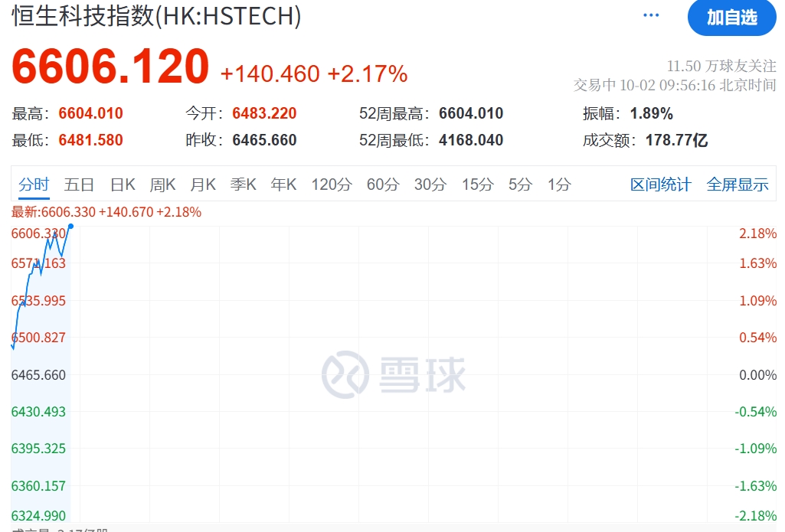
Task: Click the 6535.995 y-axis label
Action: click(38, 301)
